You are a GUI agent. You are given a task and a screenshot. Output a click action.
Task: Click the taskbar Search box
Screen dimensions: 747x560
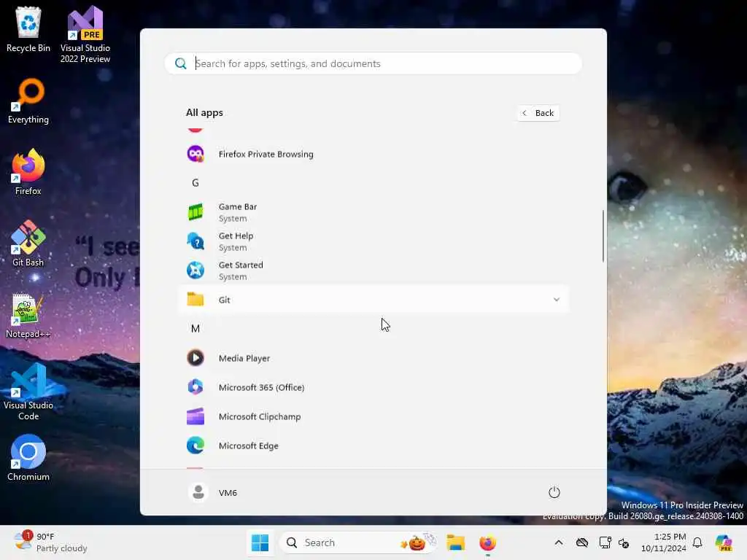point(358,542)
